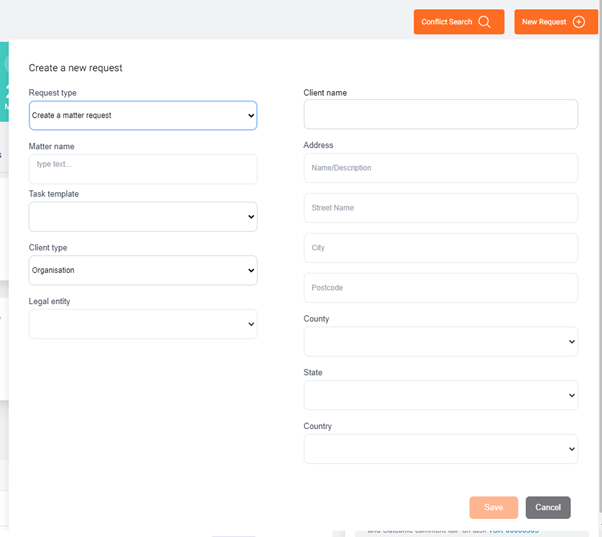Click the Create a new request heading

point(76,68)
